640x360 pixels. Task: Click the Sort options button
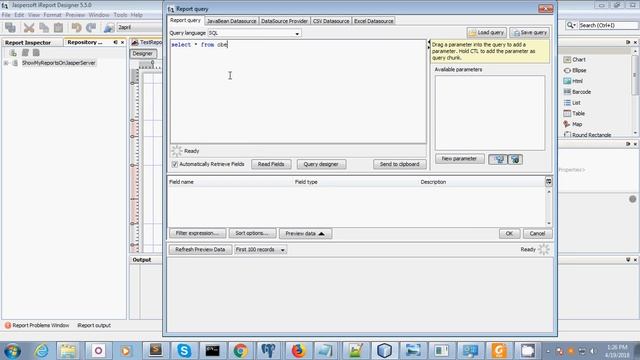pos(252,233)
